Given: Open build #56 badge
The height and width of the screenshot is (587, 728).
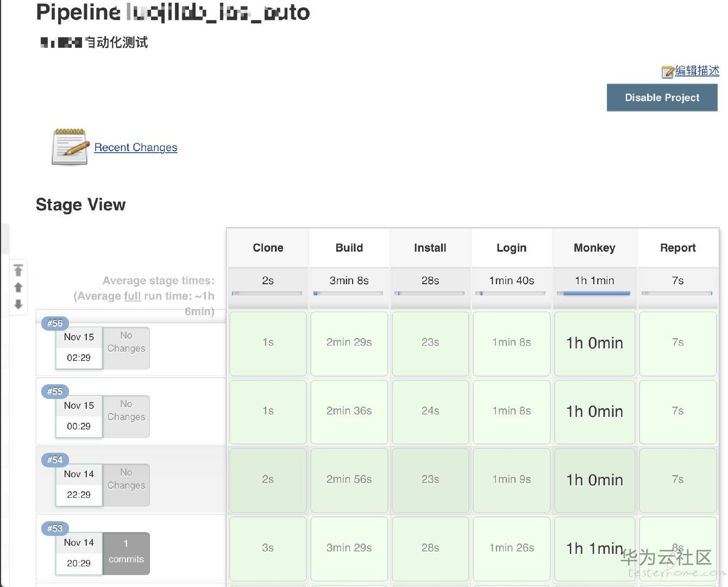Looking at the screenshot, I should [x=55, y=323].
